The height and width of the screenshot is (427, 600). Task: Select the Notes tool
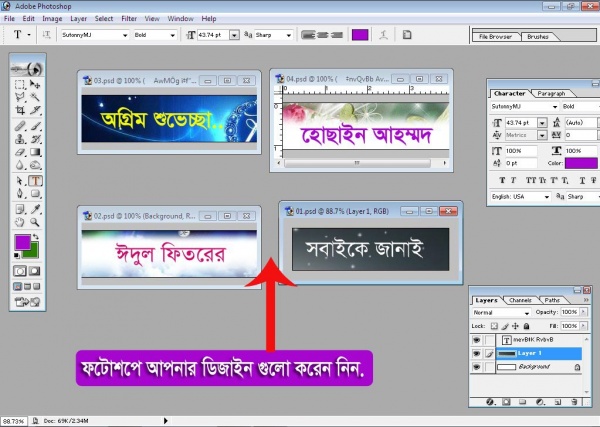pos(20,209)
